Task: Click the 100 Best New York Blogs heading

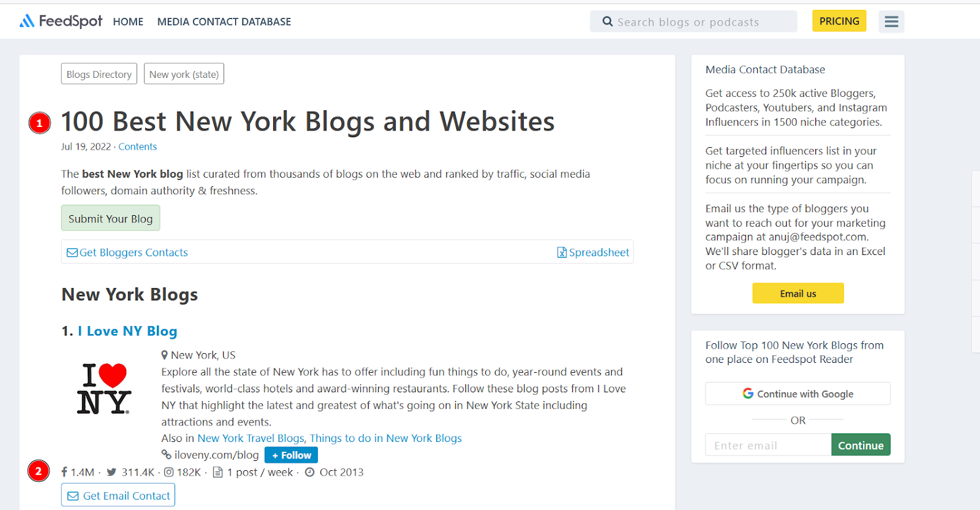Action: click(307, 121)
